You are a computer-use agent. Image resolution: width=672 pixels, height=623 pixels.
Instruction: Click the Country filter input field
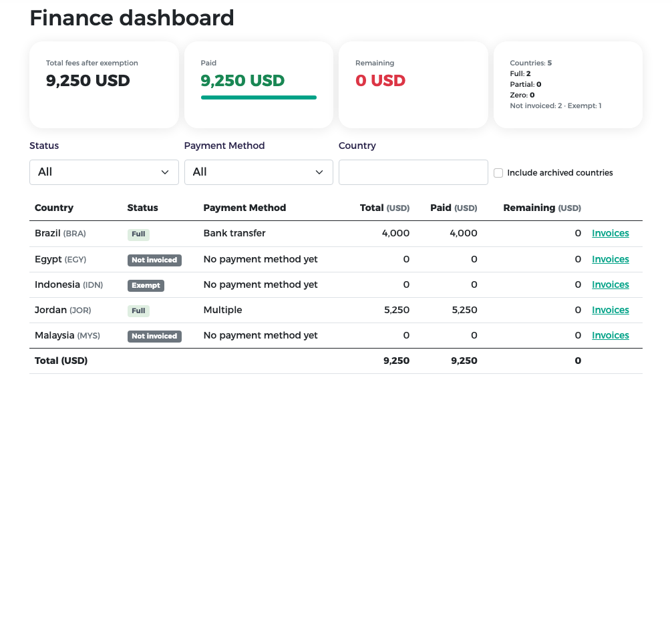click(x=413, y=172)
